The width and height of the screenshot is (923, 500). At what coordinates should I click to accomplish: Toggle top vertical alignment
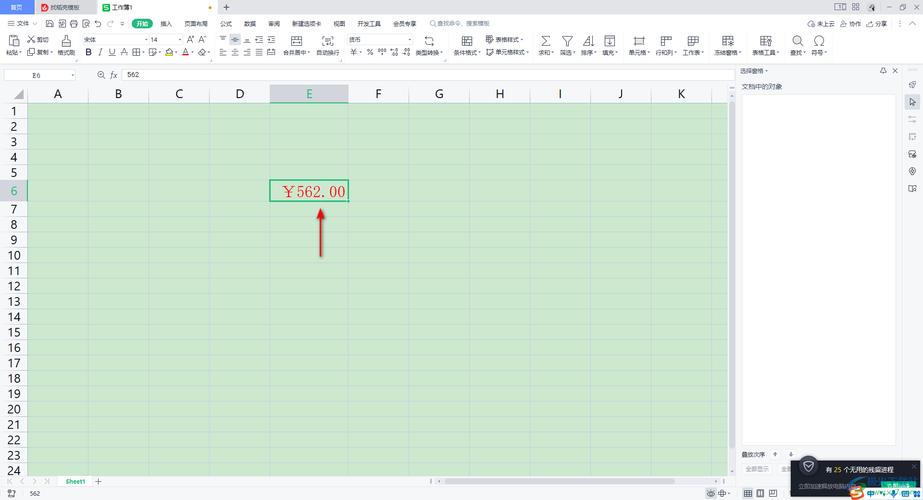223,39
